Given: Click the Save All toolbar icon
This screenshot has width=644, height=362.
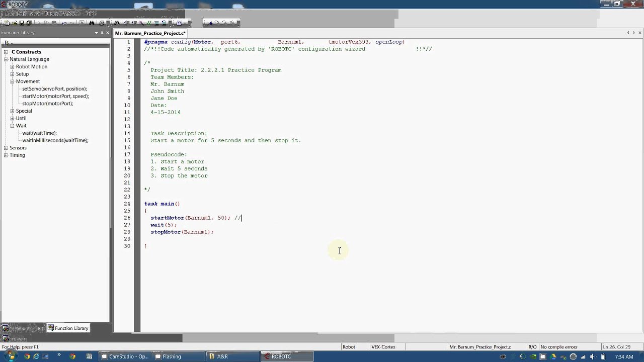Looking at the screenshot, I should [29, 23].
